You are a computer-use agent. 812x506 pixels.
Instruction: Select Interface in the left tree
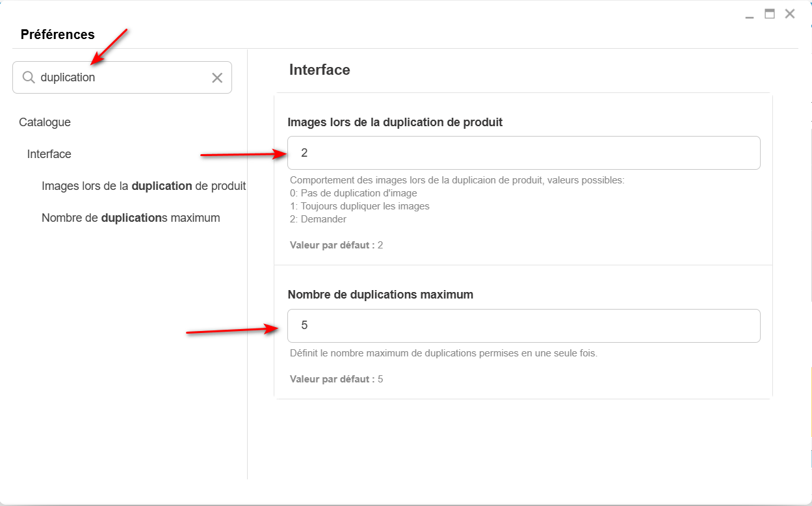[49, 154]
